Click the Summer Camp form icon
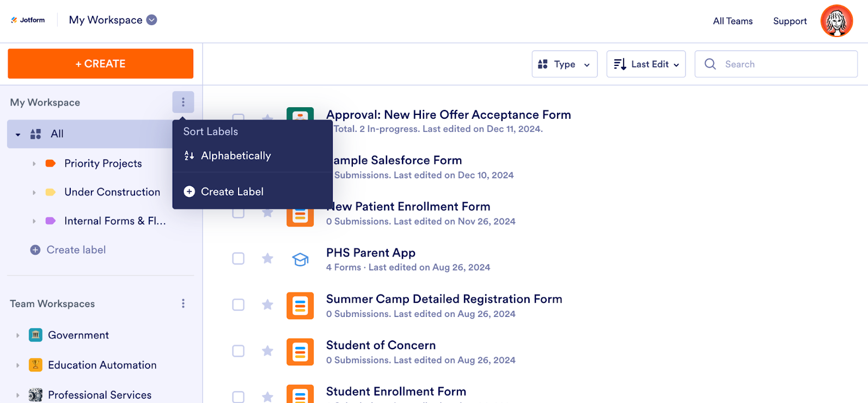The width and height of the screenshot is (868, 403). point(300,306)
